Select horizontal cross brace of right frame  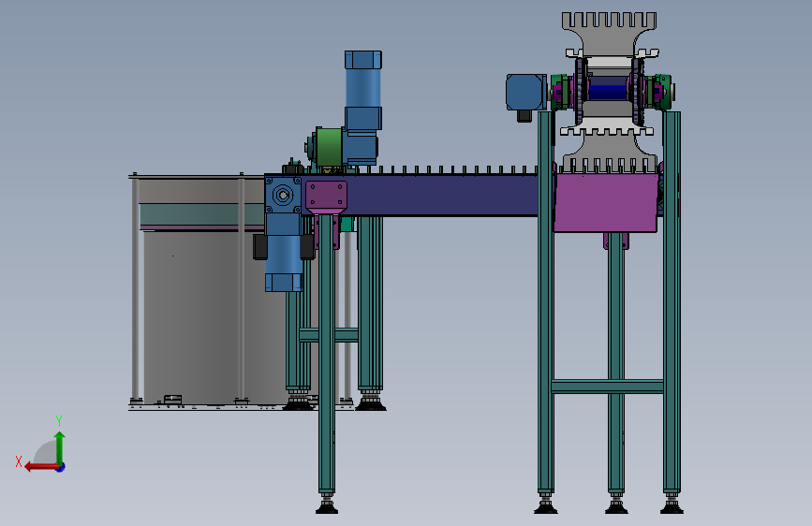coord(608,387)
